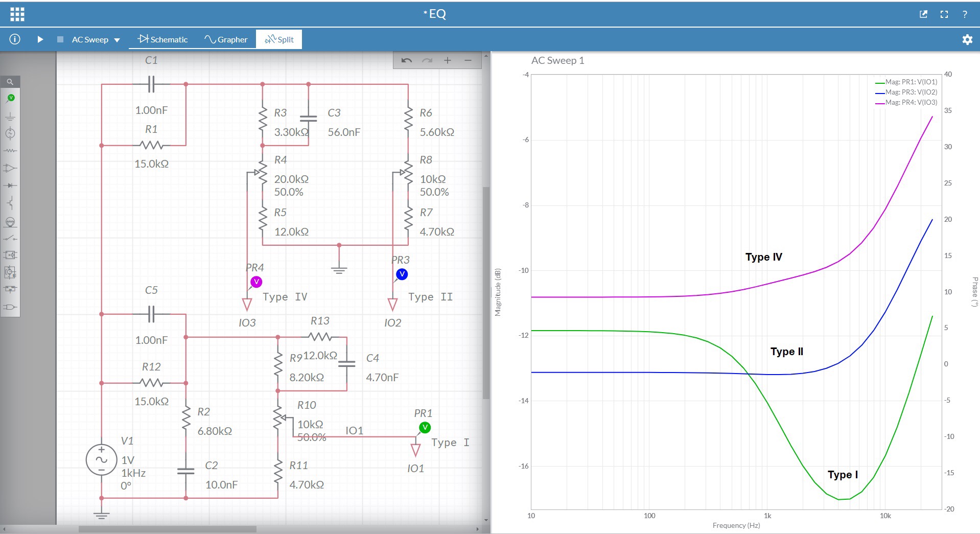Viewport: 980px width, 534px height.
Task: Open the apps grid menu
Action: tap(17, 14)
